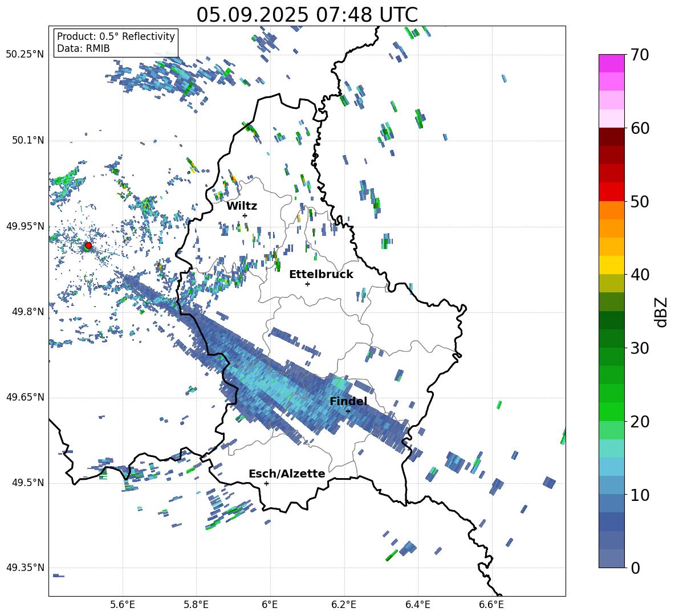Screen dimensions: 675x616
Task: Click the colorbar tick label 60
Action: [x=640, y=128]
